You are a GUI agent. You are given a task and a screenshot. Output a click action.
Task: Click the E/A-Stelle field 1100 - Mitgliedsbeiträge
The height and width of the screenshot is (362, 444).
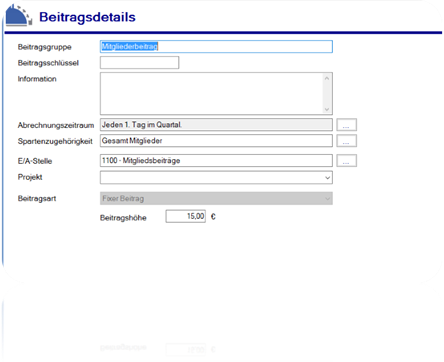tap(216, 161)
